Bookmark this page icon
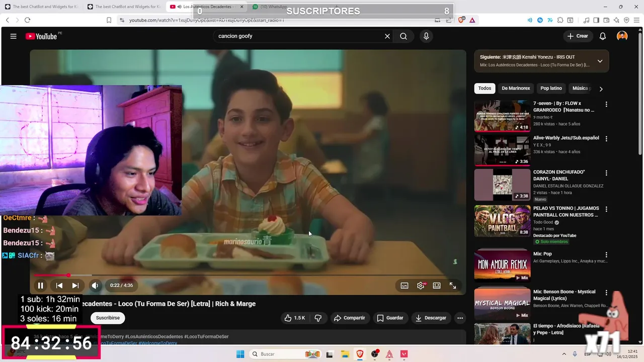 109,20
